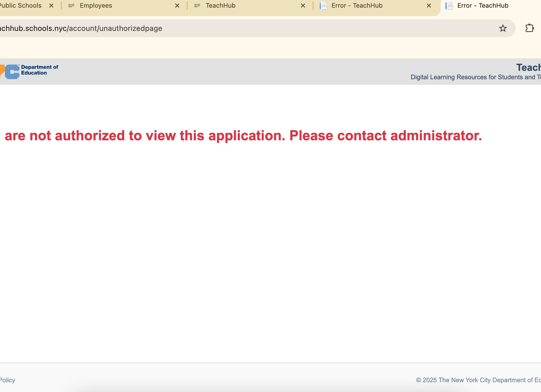Click the NYC Department of Education logo
This screenshot has width=541, height=392.
click(12, 71)
